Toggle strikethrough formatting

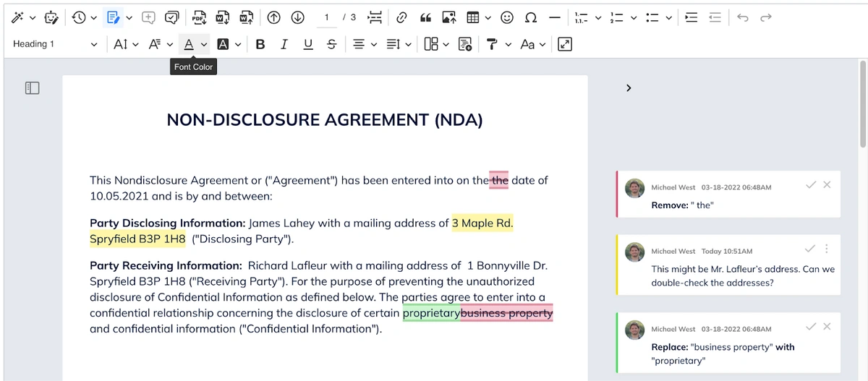pyautogui.click(x=331, y=44)
